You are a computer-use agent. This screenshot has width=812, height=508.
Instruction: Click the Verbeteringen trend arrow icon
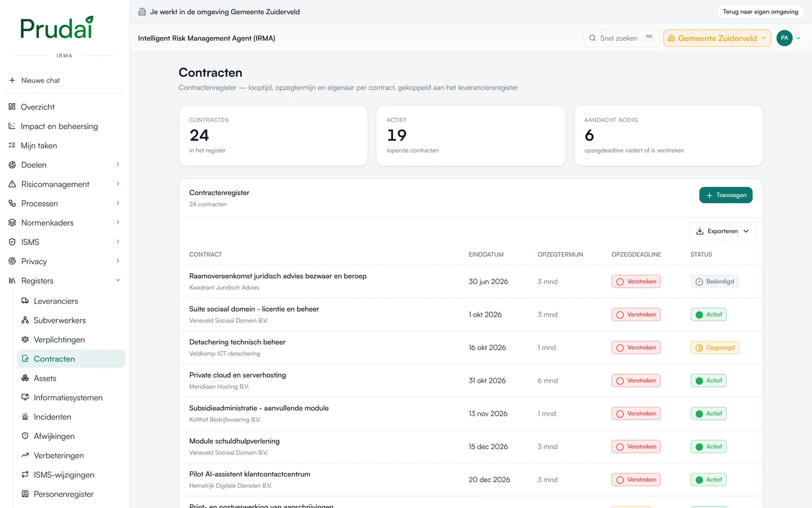click(x=25, y=455)
